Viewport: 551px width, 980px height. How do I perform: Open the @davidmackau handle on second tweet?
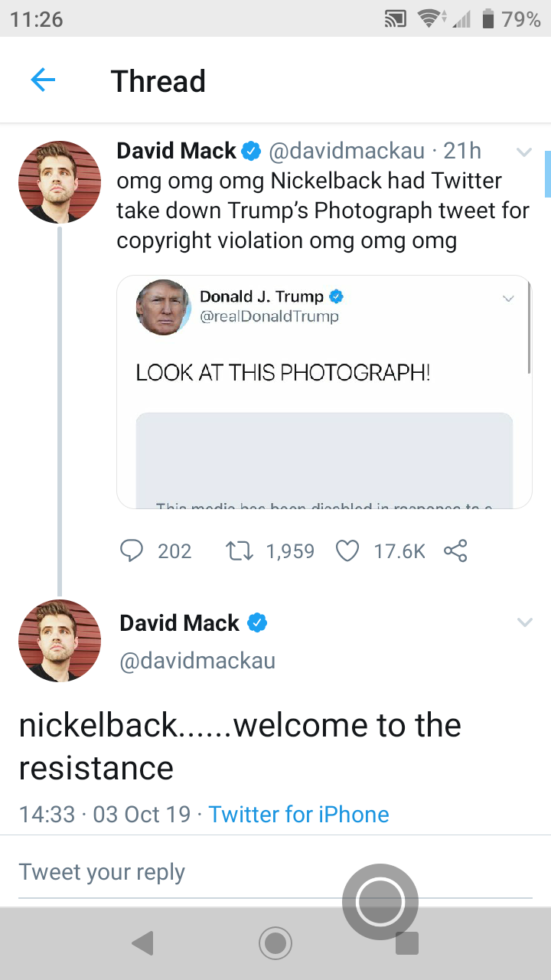coord(197,661)
